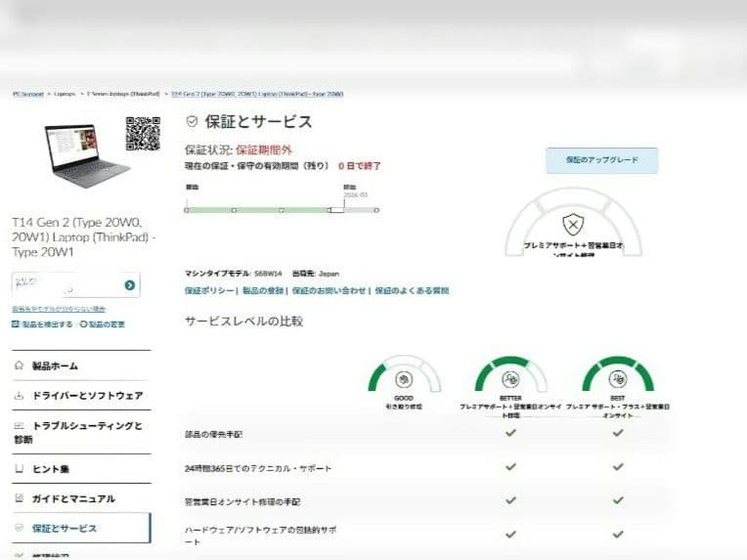
Task: Click BETTER checkmark in ハードウェア/ソフトウェア row
Action: coord(510,535)
